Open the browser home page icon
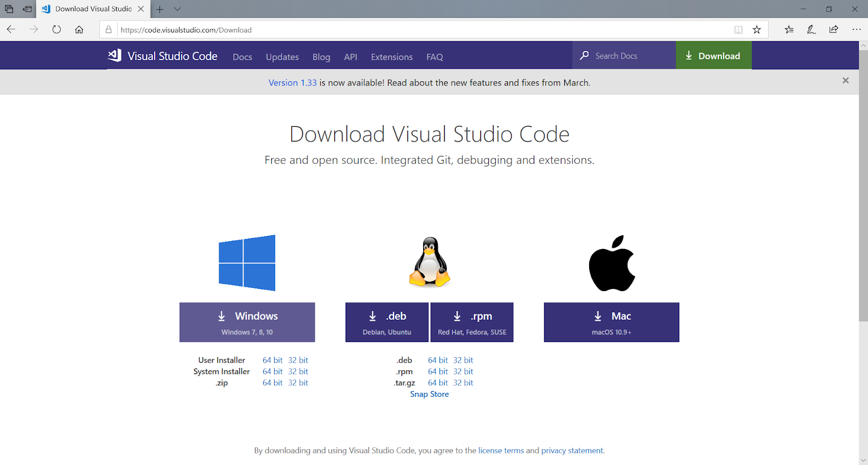The height and width of the screenshot is (465, 868). tap(79, 29)
